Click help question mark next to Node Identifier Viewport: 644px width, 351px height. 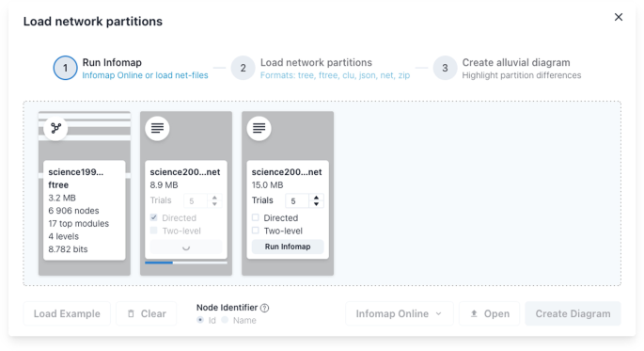[265, 308]
